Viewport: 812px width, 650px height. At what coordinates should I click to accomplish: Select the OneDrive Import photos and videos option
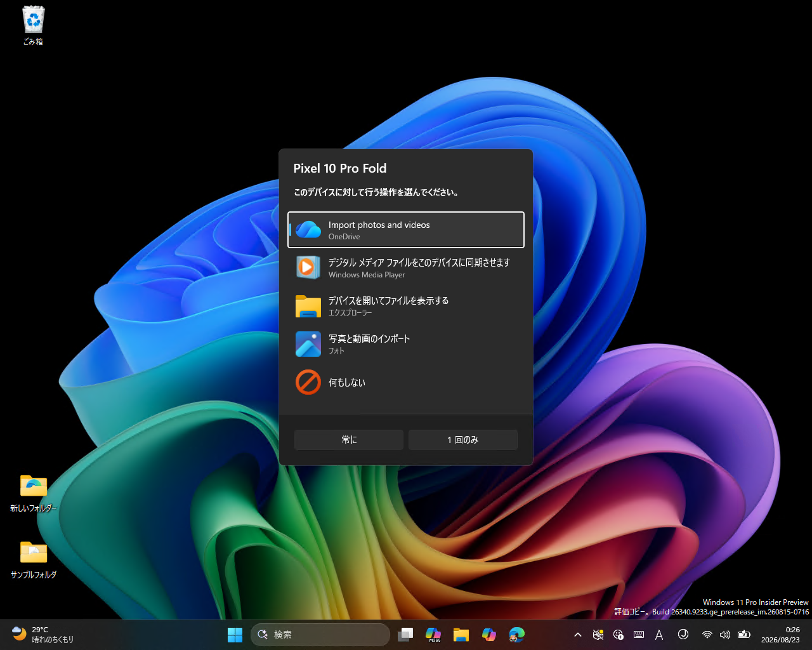(406, 230)
